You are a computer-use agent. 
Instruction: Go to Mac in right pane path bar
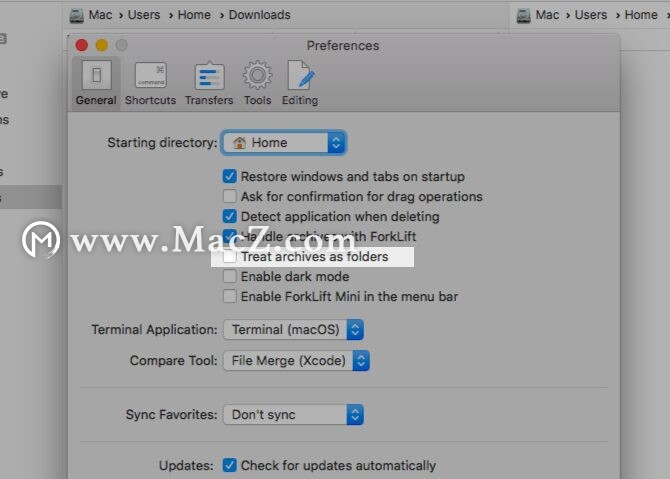tap(547, 15)
